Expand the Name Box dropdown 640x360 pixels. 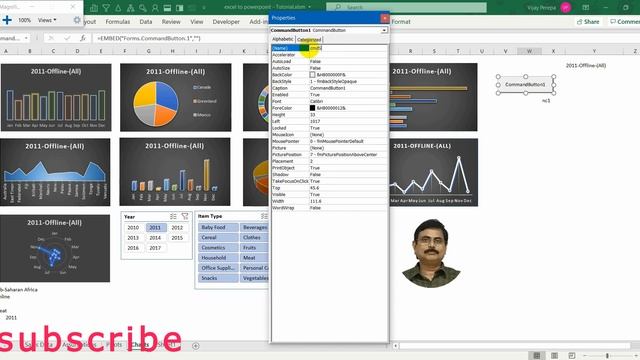click(26, 38)
